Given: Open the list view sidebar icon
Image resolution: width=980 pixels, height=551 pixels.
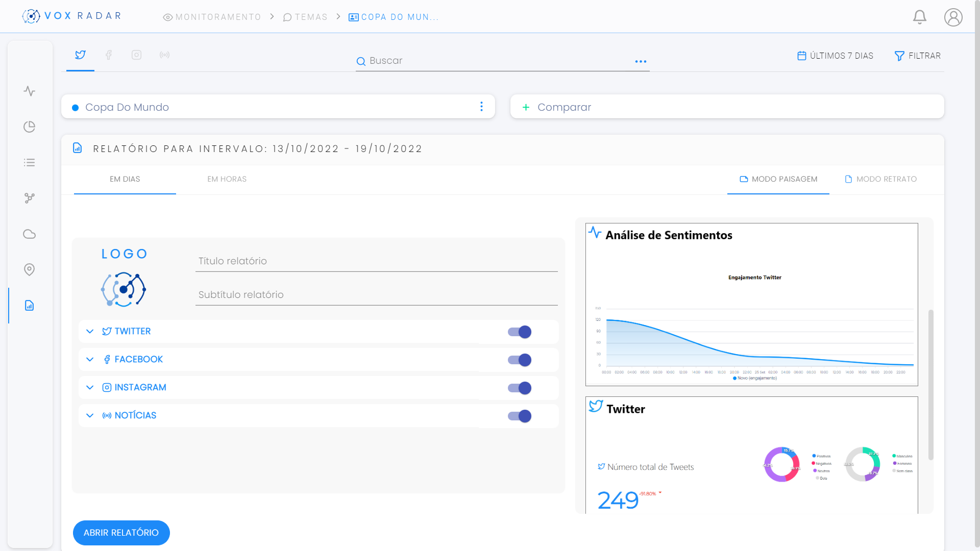Looking at the screenshot, I should click(29, 162).
